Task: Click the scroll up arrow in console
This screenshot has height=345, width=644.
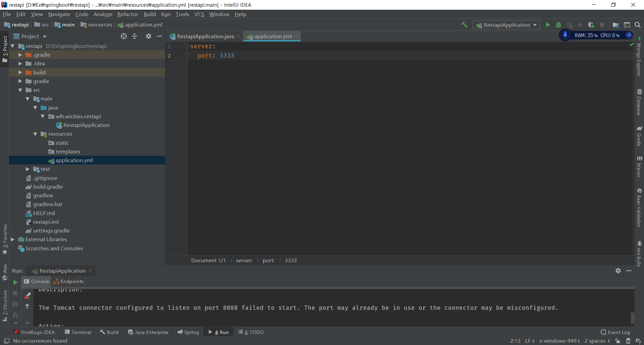Action: (27, 306)
